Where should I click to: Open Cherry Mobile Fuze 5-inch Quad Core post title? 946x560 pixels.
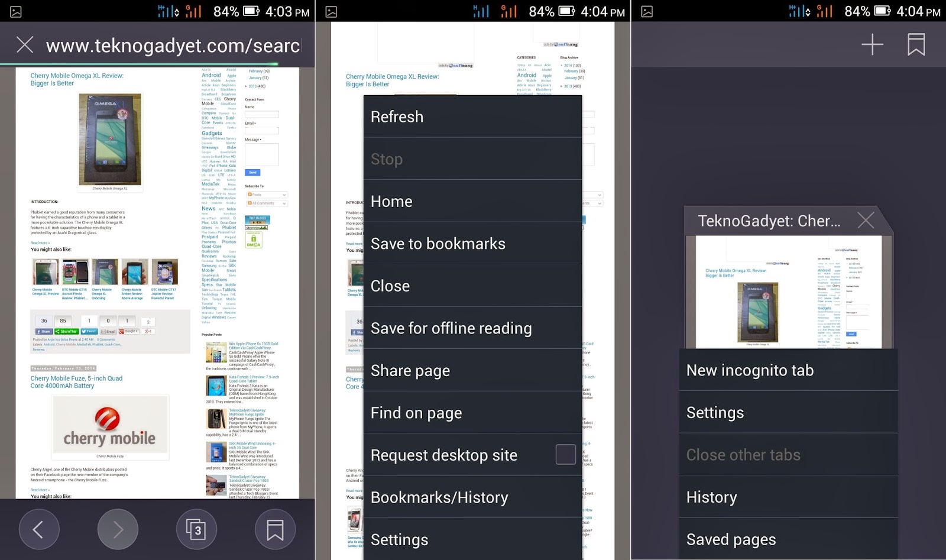(x=76, y=382)
